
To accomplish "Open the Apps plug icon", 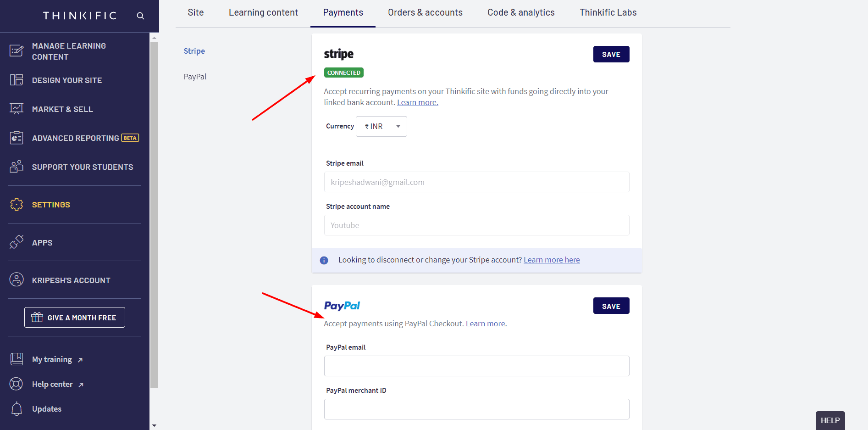I will tap(17, 242).
